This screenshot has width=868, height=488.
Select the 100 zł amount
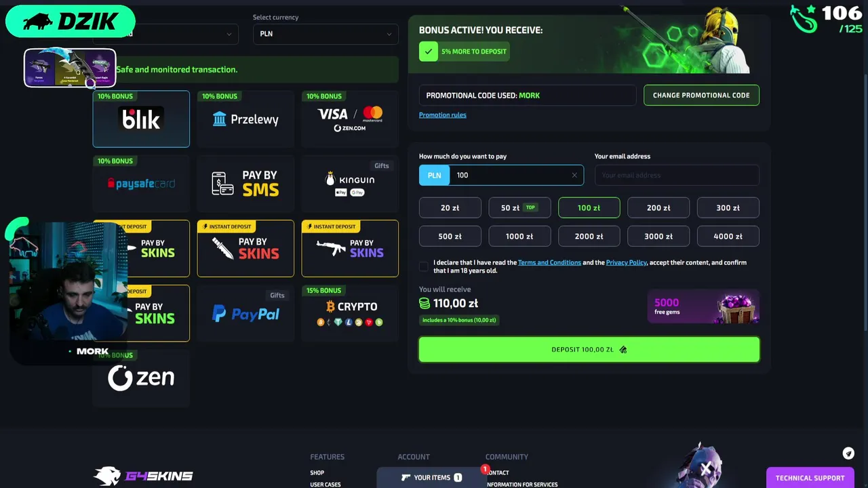[589, 208]
